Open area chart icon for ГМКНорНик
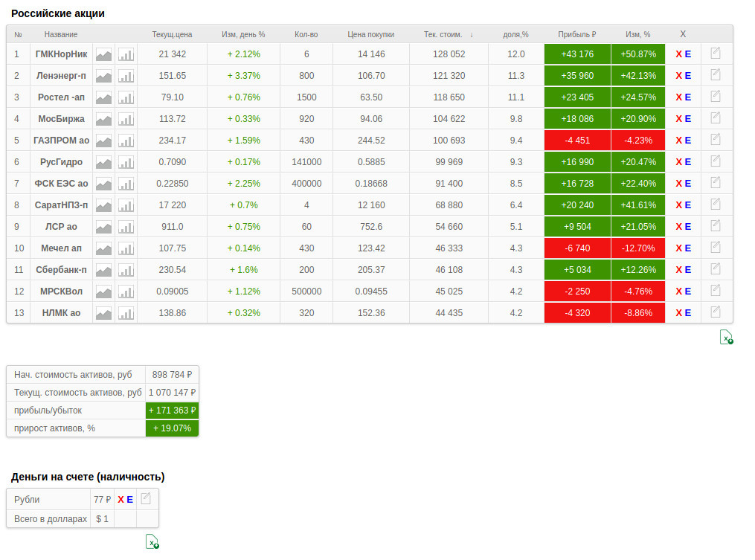Screen dimensions: 755x560 pos(103,54)
